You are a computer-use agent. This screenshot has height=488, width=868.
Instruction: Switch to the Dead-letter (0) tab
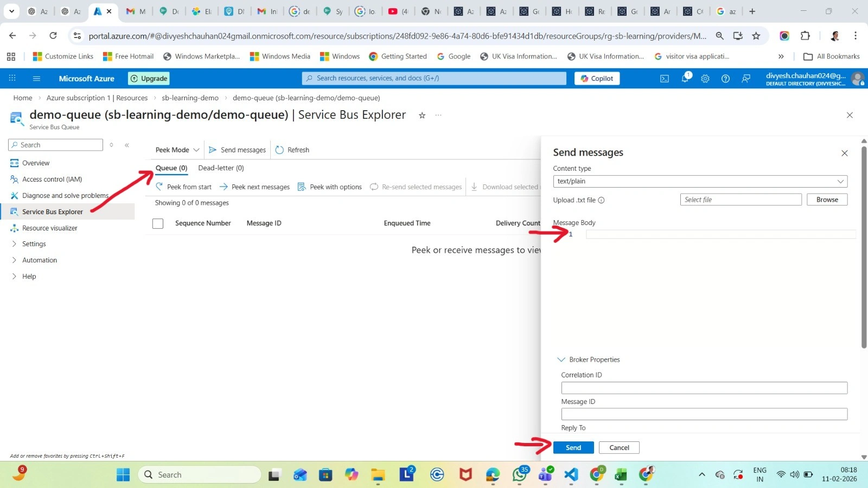coord(221,168)
